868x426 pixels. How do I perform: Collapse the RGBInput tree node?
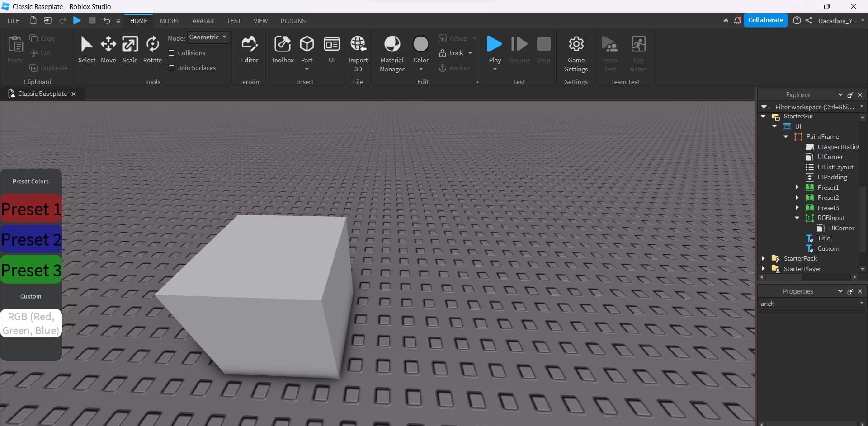[797, 218]
